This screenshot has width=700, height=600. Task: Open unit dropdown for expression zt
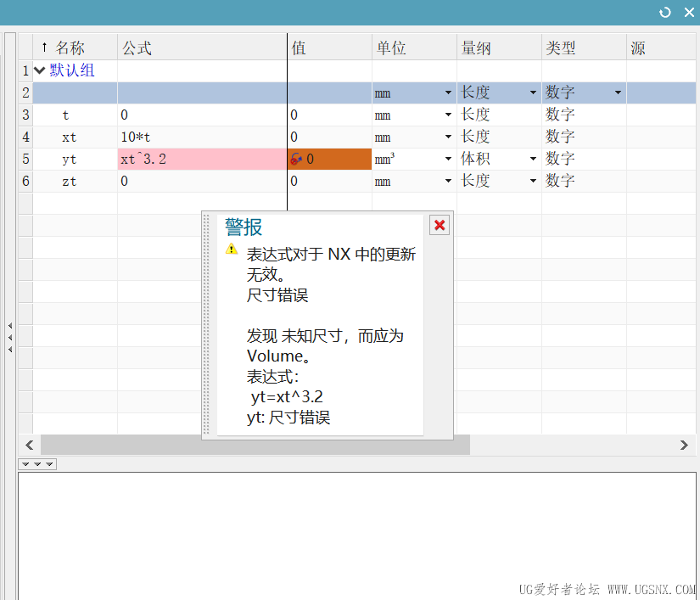448,181
